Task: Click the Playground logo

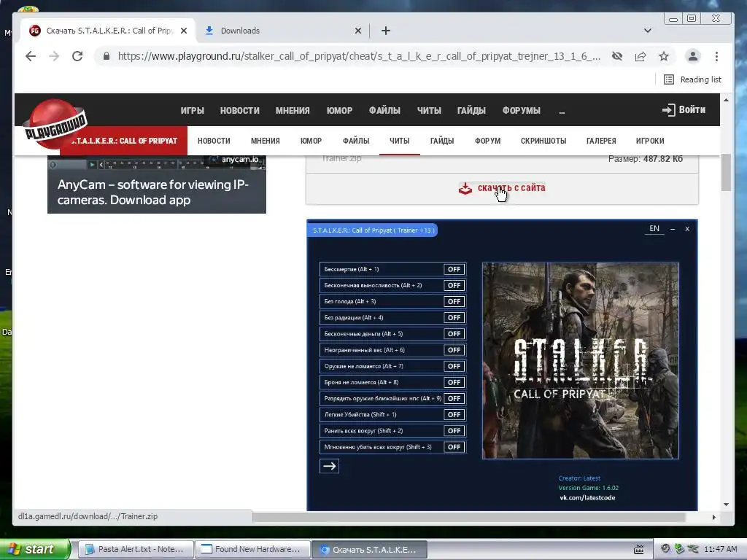Action: click(55, 125)
